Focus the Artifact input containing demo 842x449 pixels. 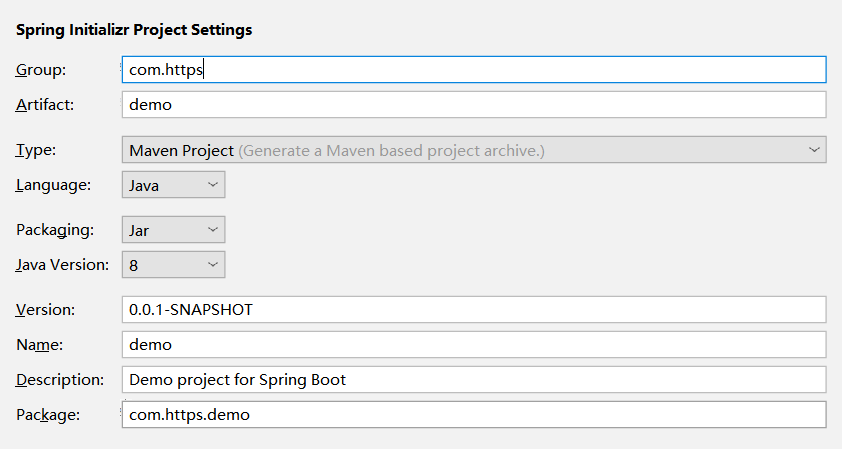pyautogui.click(x=473, y=104)
